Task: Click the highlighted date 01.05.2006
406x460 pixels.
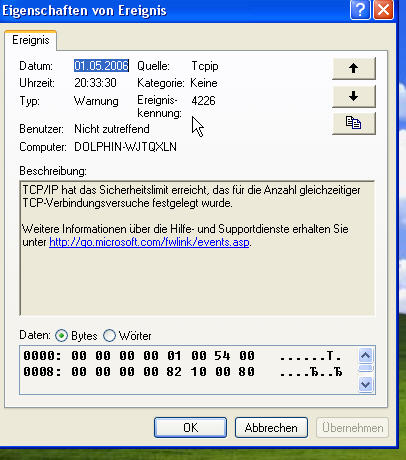Action: (101, 66)
